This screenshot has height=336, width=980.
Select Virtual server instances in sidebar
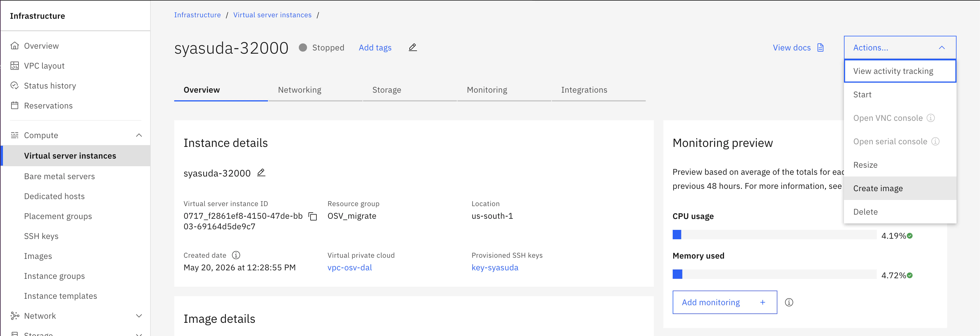click(x=75, y=156)
